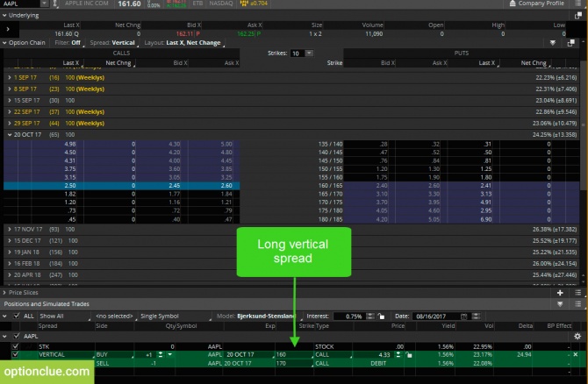Image resolution: width=588 pixels, height=384 pixels.
Task: Open the quantity dropdown arrow on VERTICAL row
Action: click(x=170, y=354)
